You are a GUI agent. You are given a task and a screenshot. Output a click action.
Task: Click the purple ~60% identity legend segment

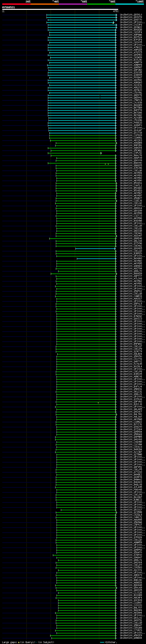73,4
